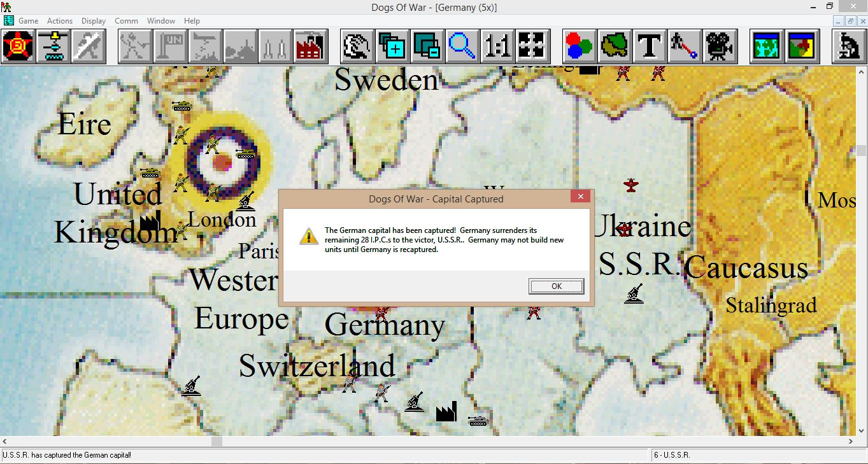Click the large letter T text icon

click(x=650, y=46)
